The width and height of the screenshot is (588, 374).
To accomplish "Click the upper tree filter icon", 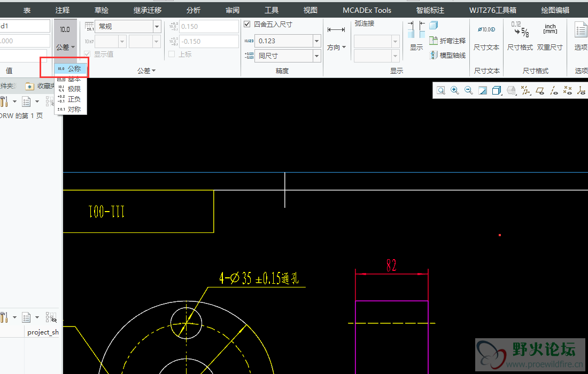I will click(50, 101).
